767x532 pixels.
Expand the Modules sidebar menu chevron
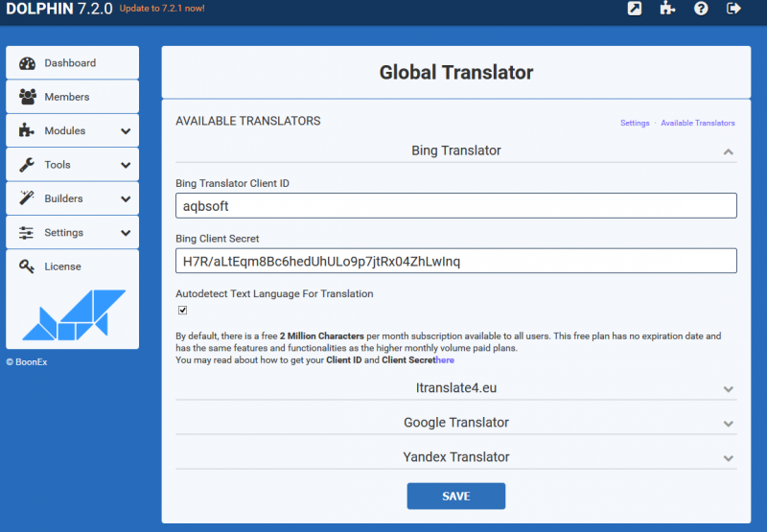126,131
